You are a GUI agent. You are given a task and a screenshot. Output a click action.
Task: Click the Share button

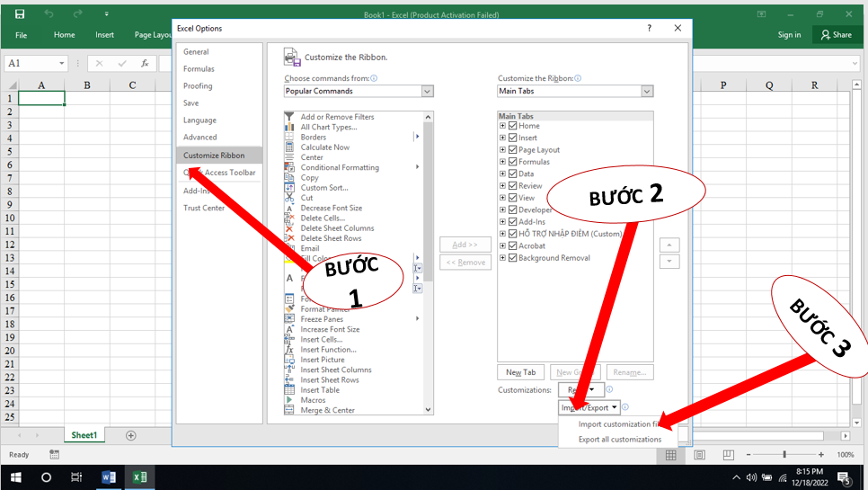[x=836, y=34]
